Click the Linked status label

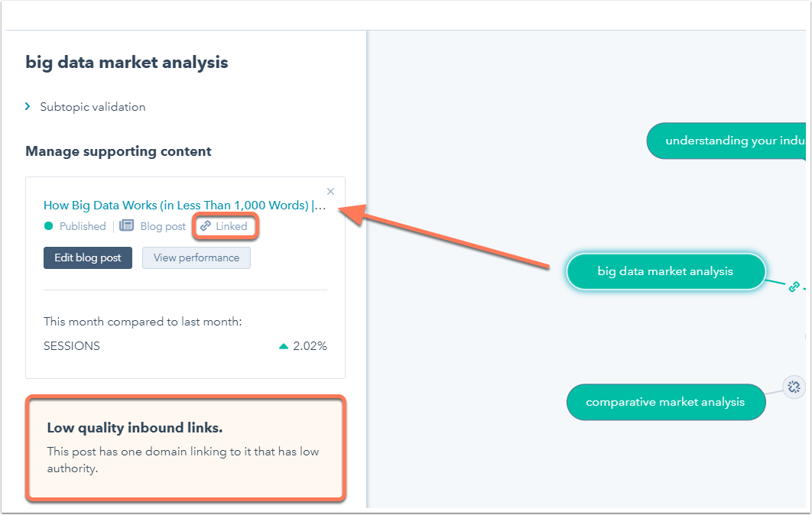coord(232,226)
